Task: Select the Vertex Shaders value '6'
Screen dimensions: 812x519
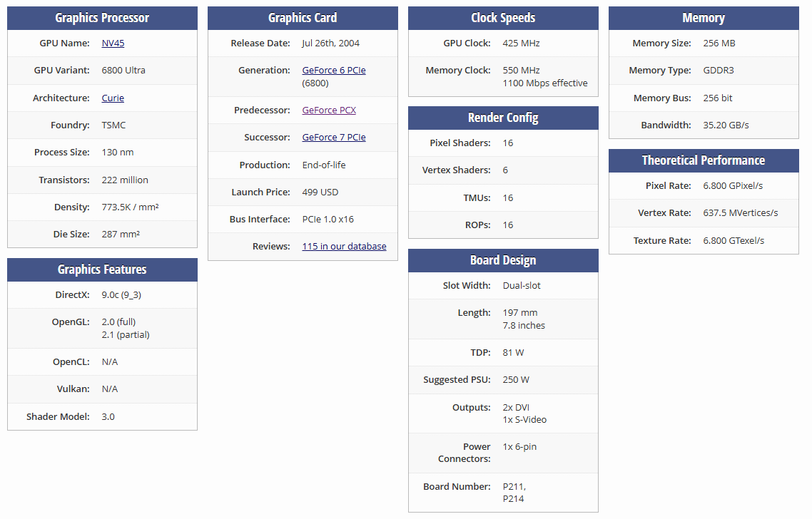Action: (505, 170)
